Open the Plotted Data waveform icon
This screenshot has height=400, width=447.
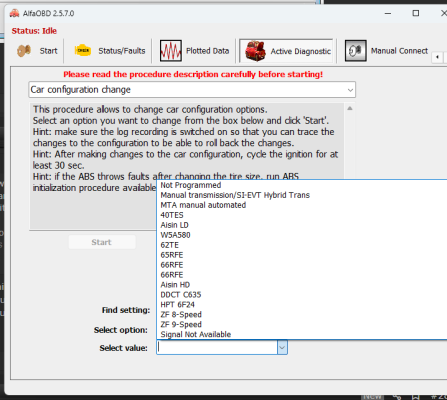click(171, 51)
